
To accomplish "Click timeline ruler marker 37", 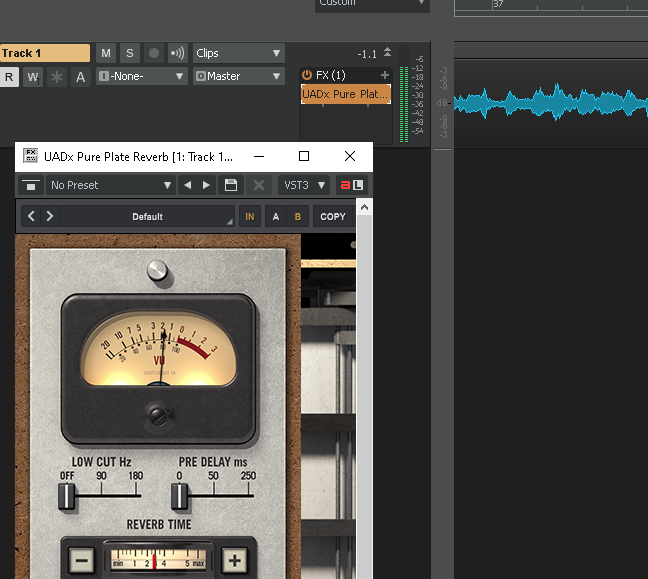I will 498,4.
